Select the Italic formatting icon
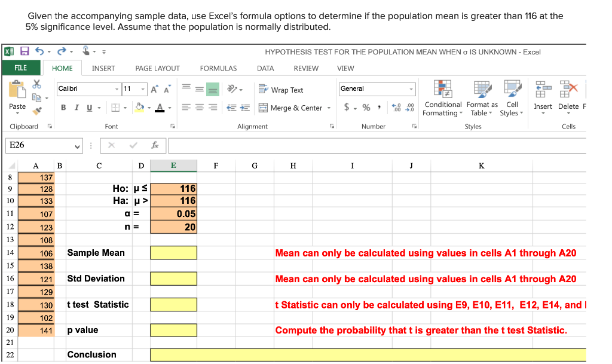This screenshot has width=612, height=364. click(77, 106)
